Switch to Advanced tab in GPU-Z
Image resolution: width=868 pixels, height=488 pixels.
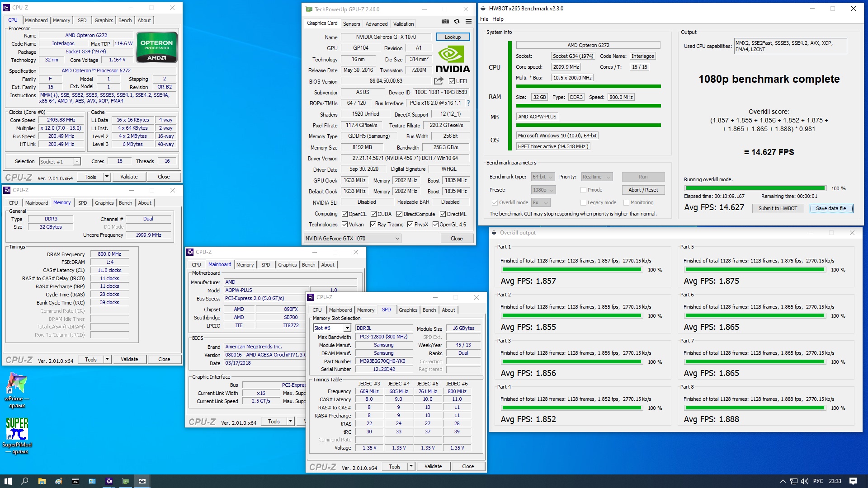pos(377,24)
